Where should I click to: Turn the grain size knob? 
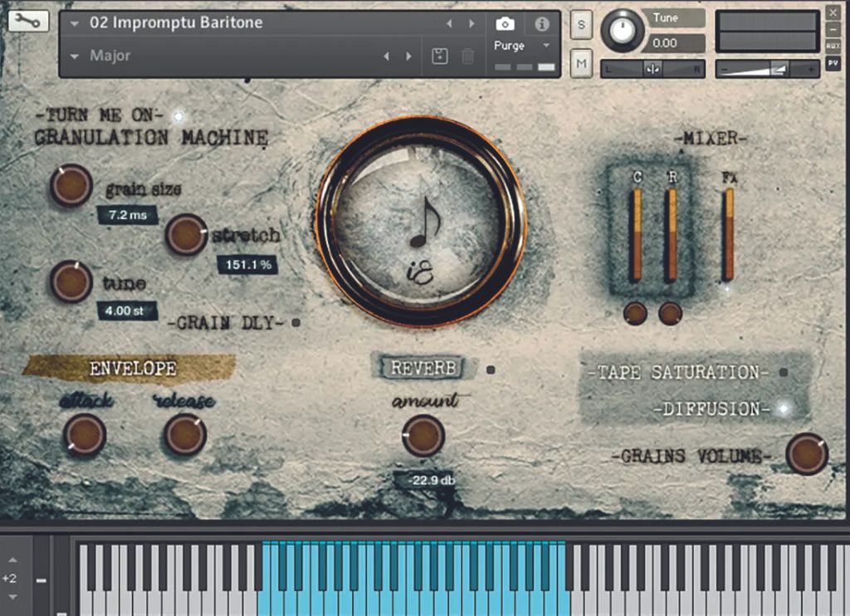(x=71, y=184)
